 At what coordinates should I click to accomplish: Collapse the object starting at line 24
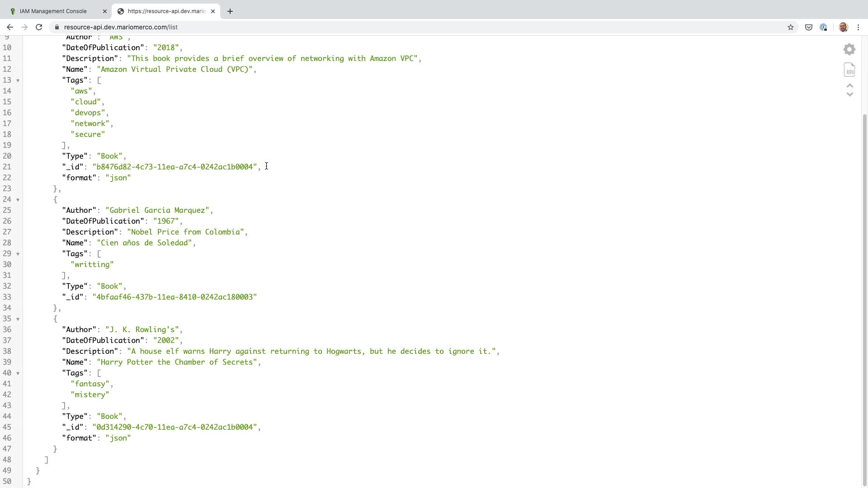pyautogui.click(x=18, y=200)
